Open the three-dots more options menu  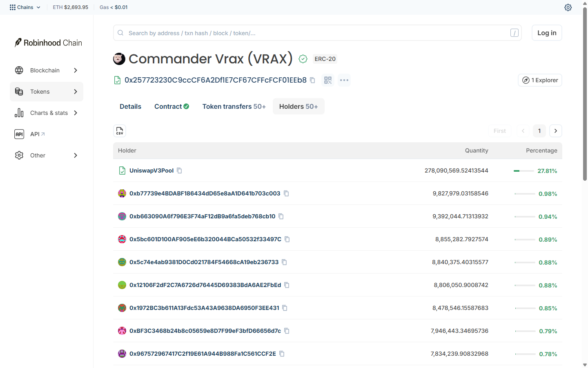(344, 80)
